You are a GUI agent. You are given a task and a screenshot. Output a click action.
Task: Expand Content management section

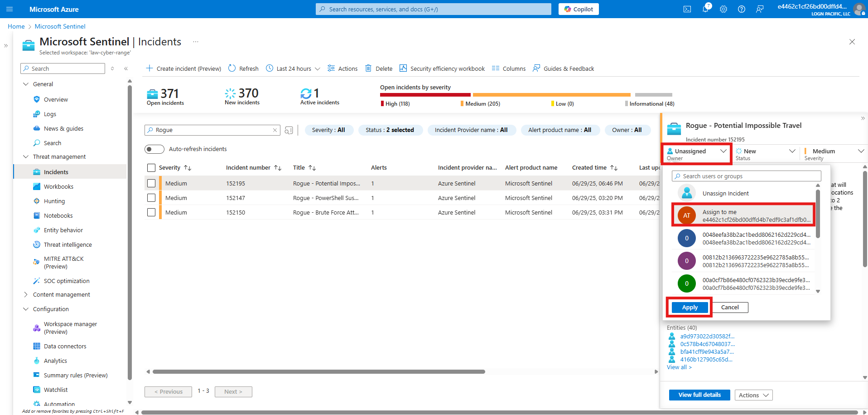[26, 295]
